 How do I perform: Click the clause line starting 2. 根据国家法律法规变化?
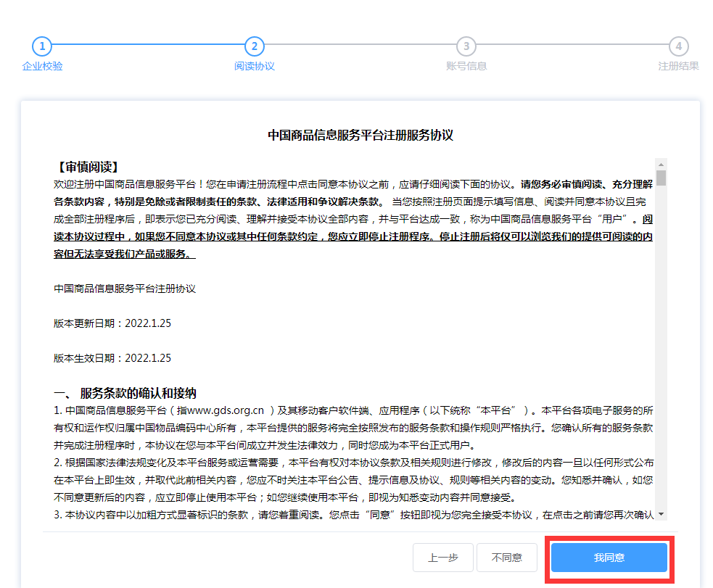tap(354, 463)
